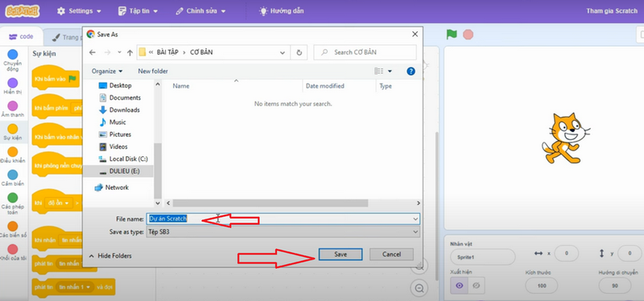Click the File name input field
644x301 pixels.
283,219
